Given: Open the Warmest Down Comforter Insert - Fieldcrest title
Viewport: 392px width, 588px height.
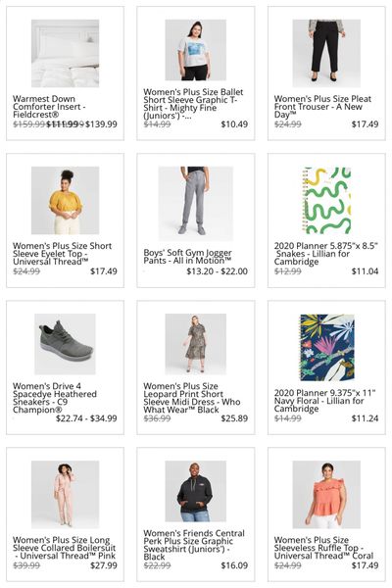Looking at the screenshot, I should [50, 107].
